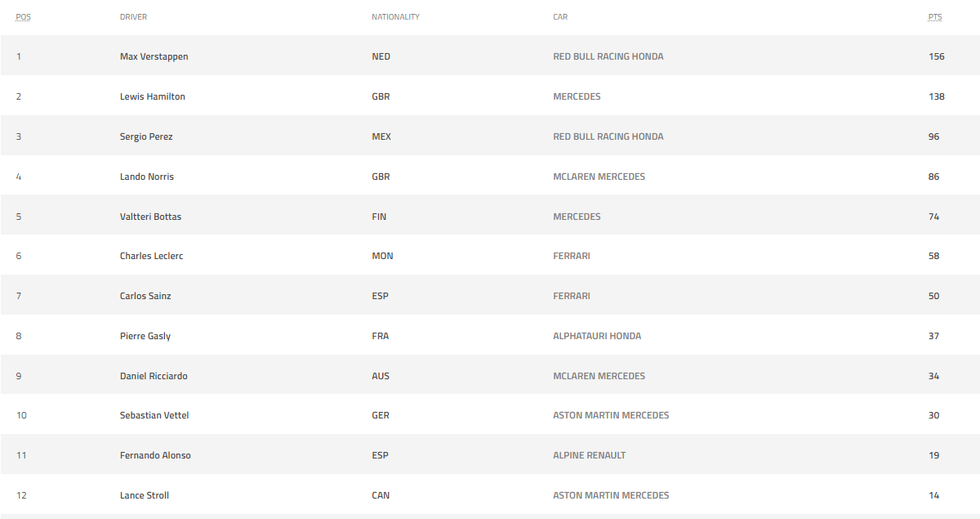The height and width of the screenshot is (519, 980).
Task: Select the POS column header
Action: tap(23, 17)
